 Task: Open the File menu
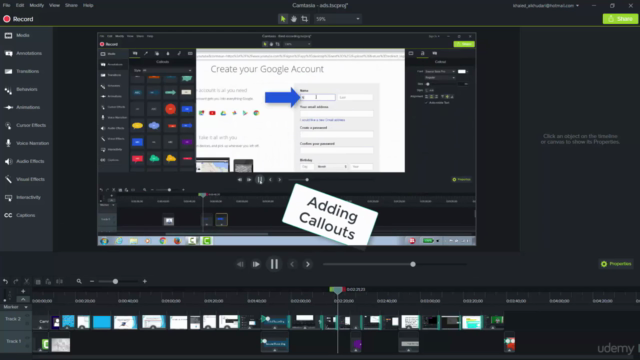click(x=7, y=5)
